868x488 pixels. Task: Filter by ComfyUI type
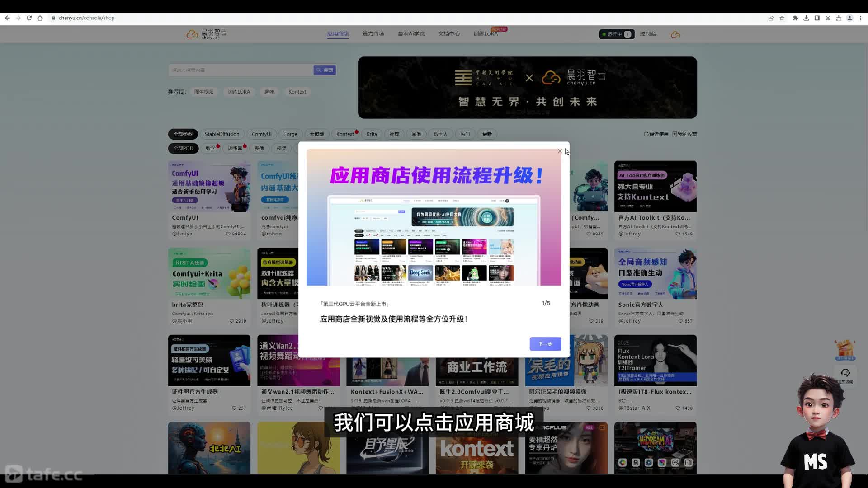[262, 134]
